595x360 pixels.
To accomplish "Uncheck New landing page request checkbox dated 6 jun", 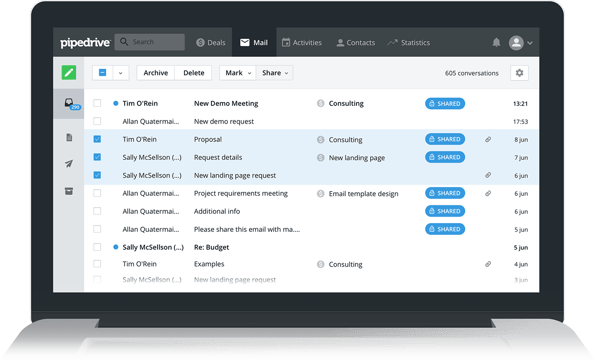I will click(x=97, y=175).
